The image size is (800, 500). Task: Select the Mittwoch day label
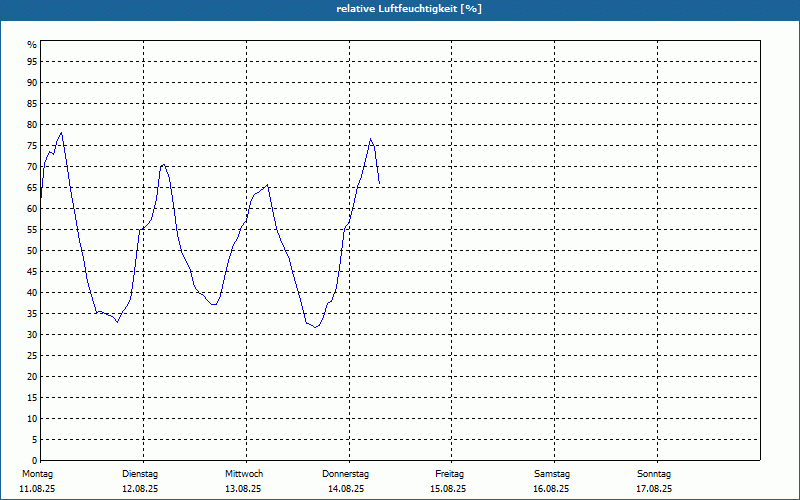tap(244, 474)
